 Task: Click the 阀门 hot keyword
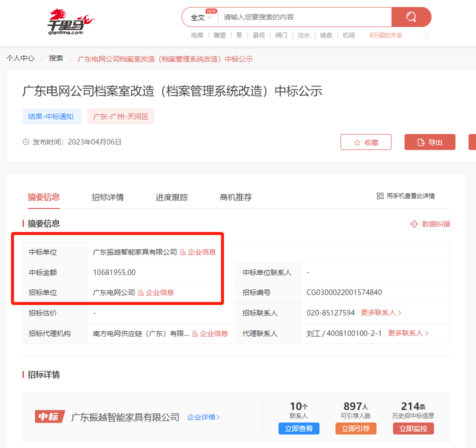281,35
